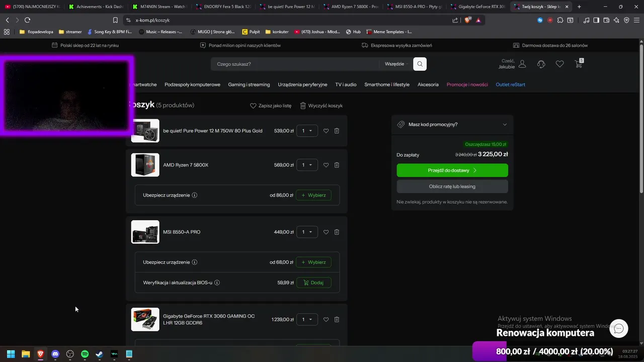The height and width of the screenshot is (362, 644).
Task: Click the address bar URL x-kom.pl/koszyk
Action: click(152, 20)
